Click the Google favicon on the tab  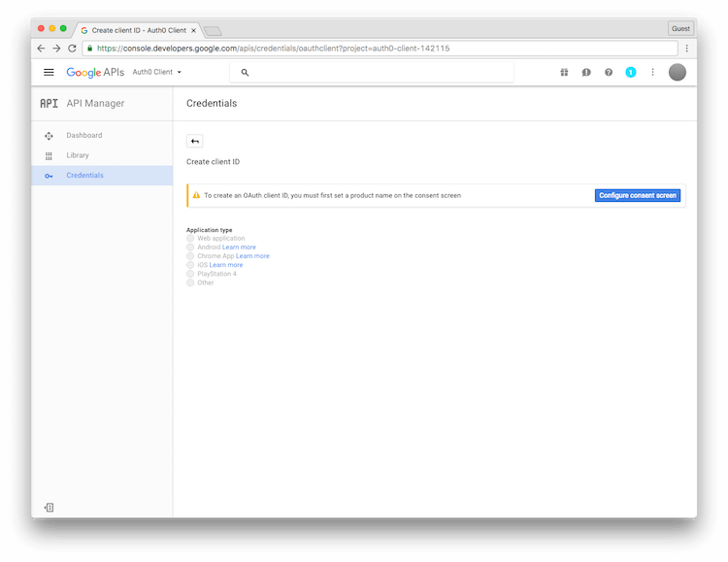pyautogui.click(x=84, y=31)
